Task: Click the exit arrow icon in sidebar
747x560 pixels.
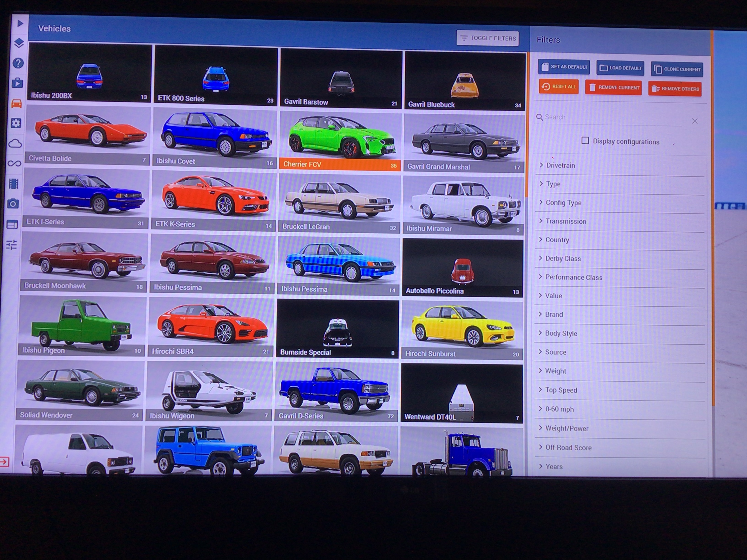Action: [4, 461]
